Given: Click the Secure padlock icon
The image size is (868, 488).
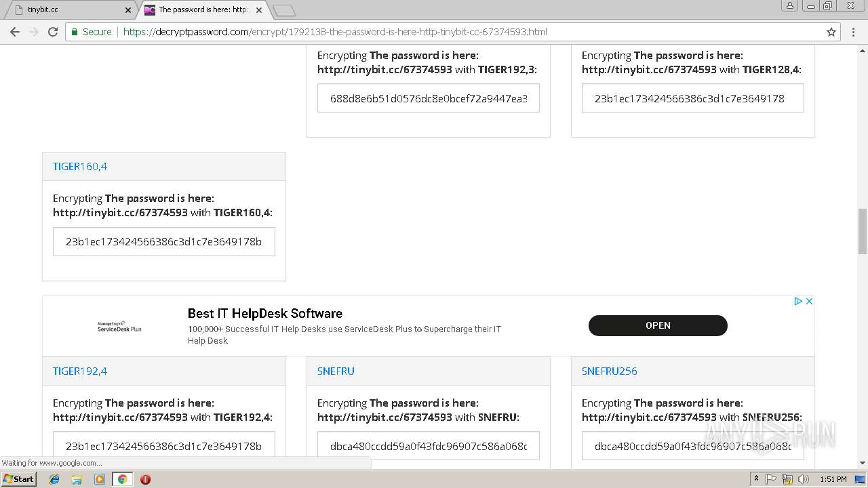Looking at the screenshot, I should pyautogui.click(x=75, y=32).
